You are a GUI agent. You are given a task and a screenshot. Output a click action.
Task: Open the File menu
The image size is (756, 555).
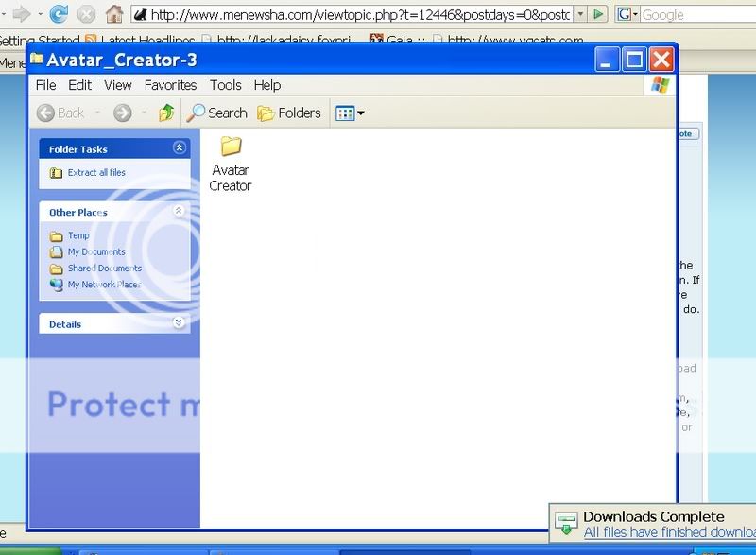click(45, 85)
